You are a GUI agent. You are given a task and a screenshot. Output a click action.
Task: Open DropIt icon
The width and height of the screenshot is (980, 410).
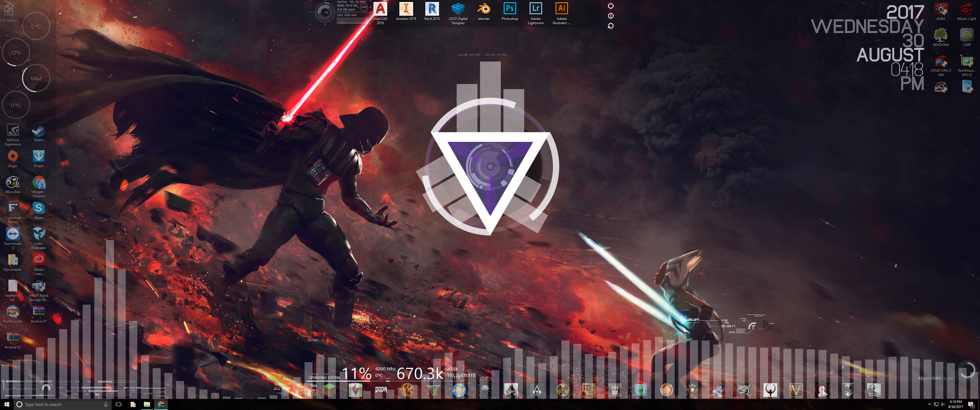(x=38, y=159)
